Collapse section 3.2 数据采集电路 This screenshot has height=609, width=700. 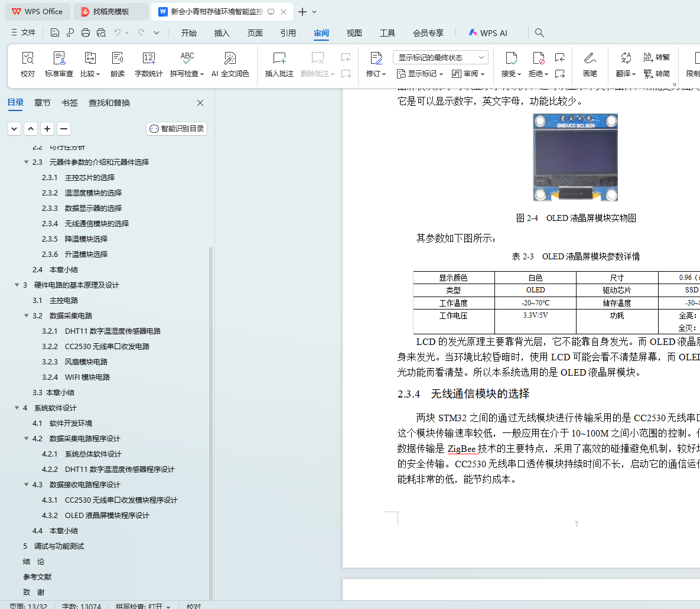(x=27, y=315)
